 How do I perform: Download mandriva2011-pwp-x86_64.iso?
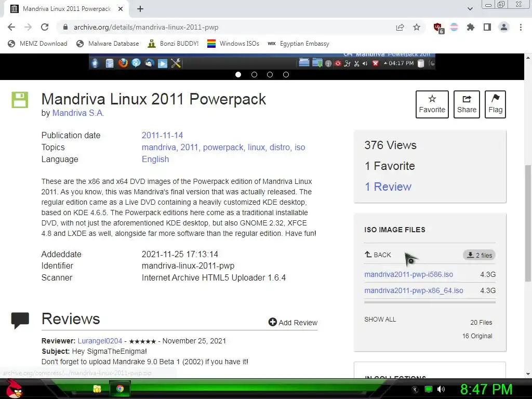coord(414,291)
